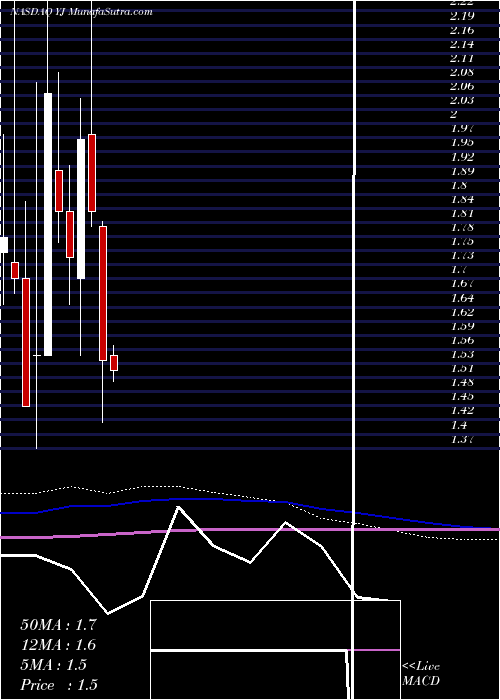The image size is (500, 700).
Task: Click the 2.16 price axis label
Action: point(462,30)
